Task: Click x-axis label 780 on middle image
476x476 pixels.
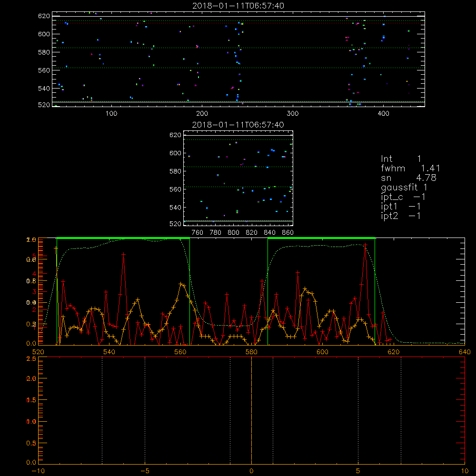Action: click(216, 233)
